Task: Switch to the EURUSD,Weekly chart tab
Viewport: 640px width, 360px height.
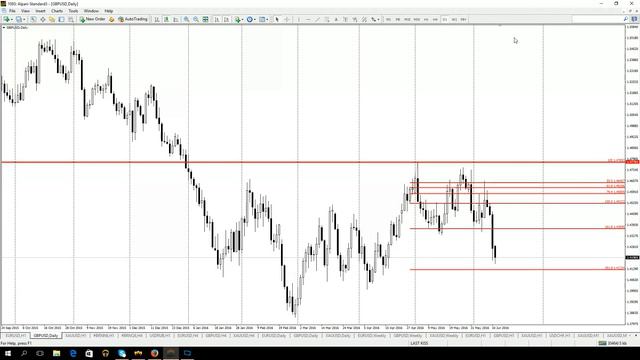Action: pyautogui.click(x=372, y=336)
